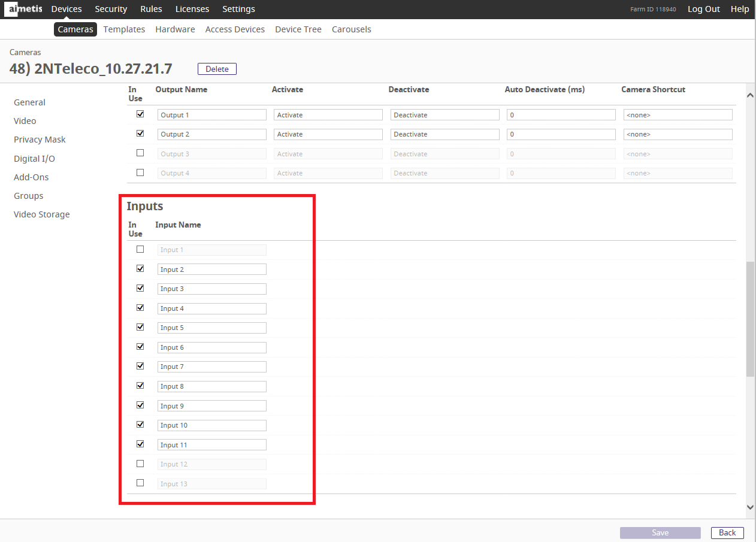Enable the Input 1 checkbox
This screenshot has width=756, height=542.
click(x=140, y=249)
